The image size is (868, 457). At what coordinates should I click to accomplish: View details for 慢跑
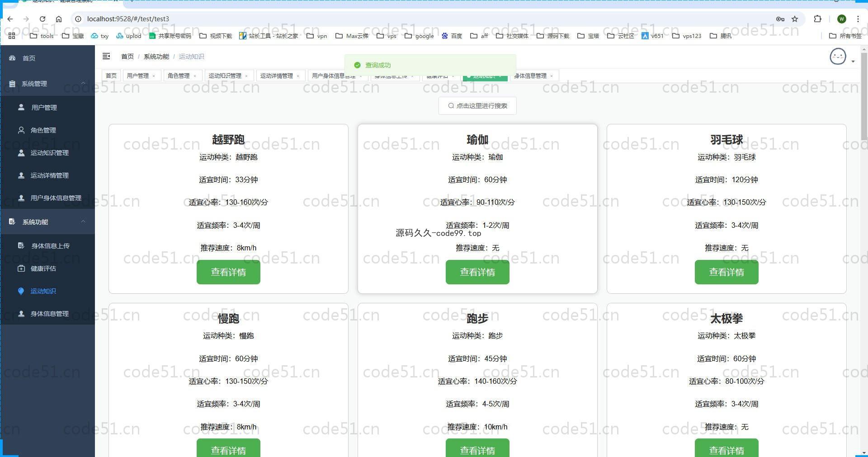(x=228, y=448)
